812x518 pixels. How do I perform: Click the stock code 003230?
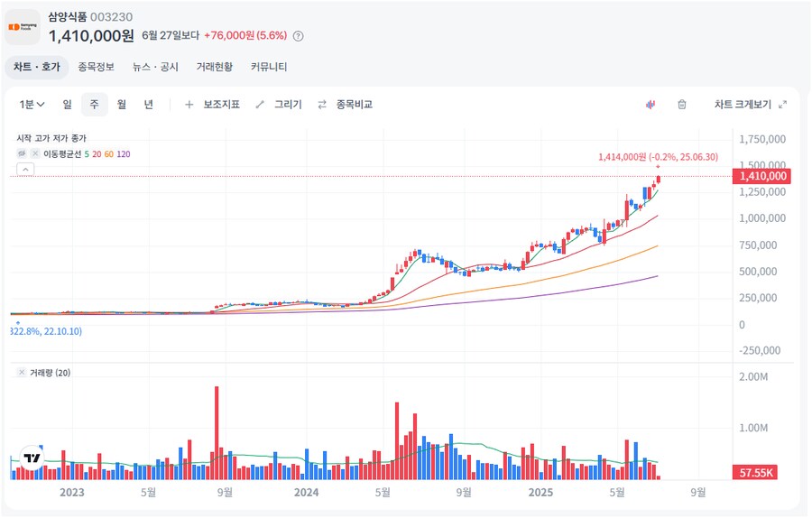111,17
